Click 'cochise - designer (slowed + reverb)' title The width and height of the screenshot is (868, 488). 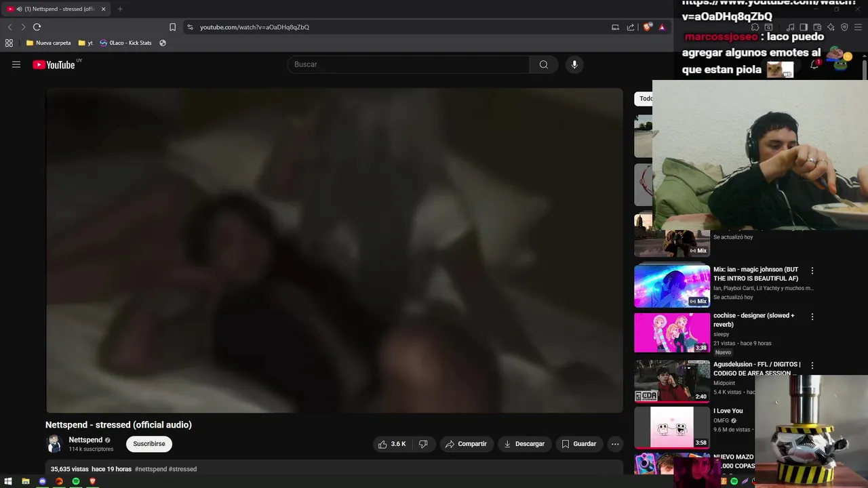[x=753, y=320]
